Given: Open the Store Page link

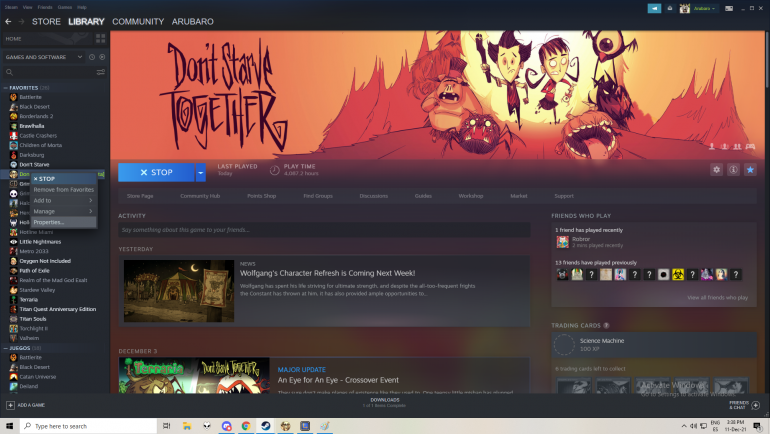Looking at the screenshot, I should click(x=140, y=196).
